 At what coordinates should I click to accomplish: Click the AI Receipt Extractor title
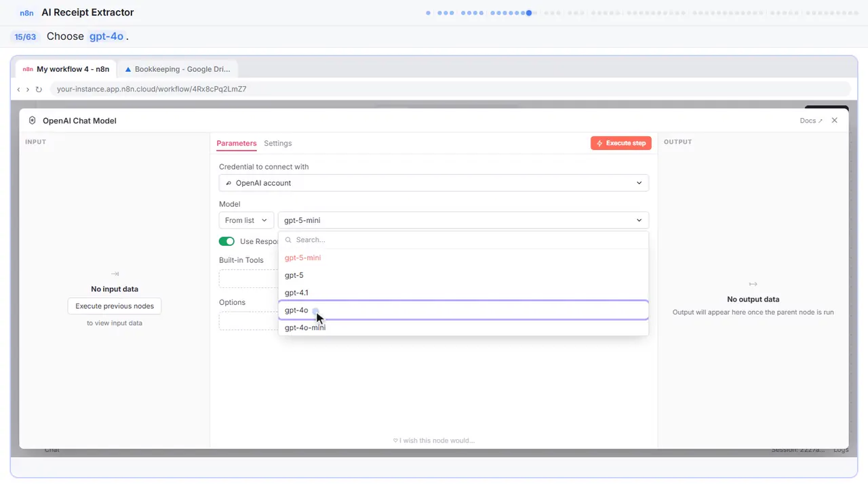click(x=87, y=12)
